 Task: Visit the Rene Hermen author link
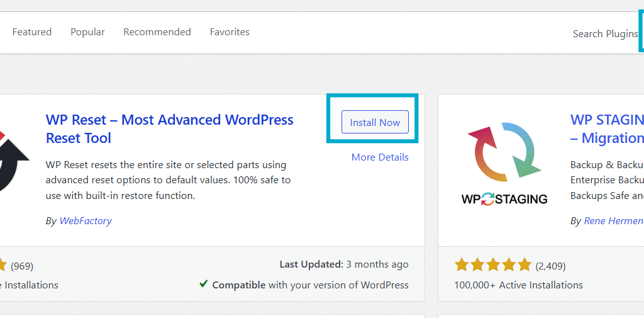[x=613, y=221]
